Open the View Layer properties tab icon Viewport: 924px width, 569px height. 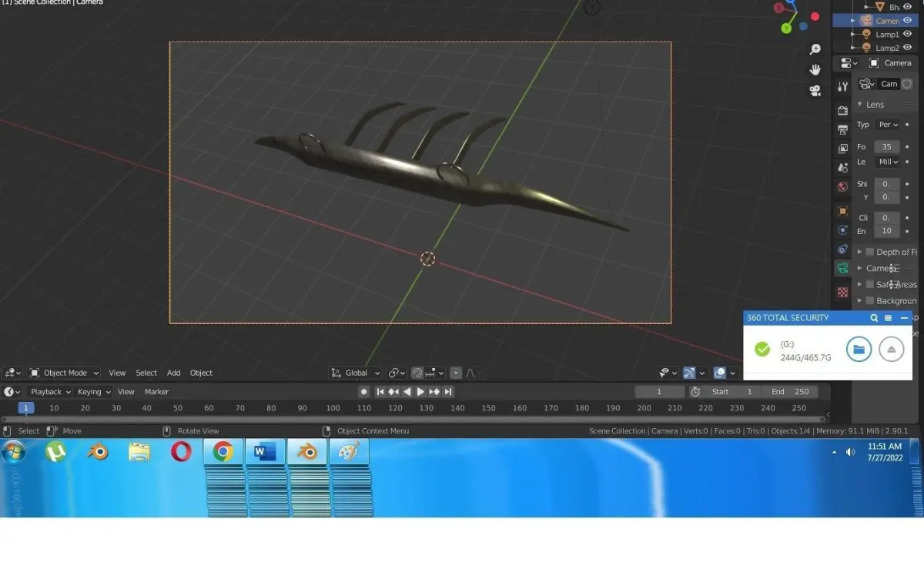point(842,149)
